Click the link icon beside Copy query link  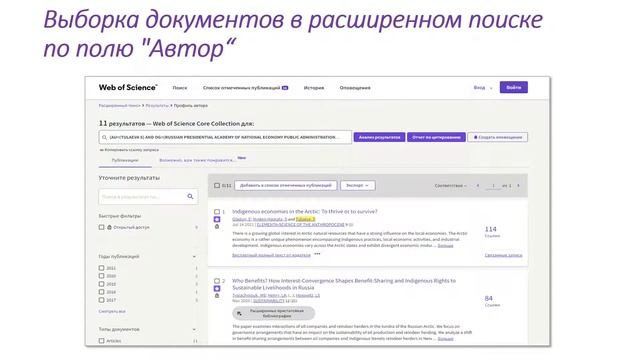[x=101, y=150]
